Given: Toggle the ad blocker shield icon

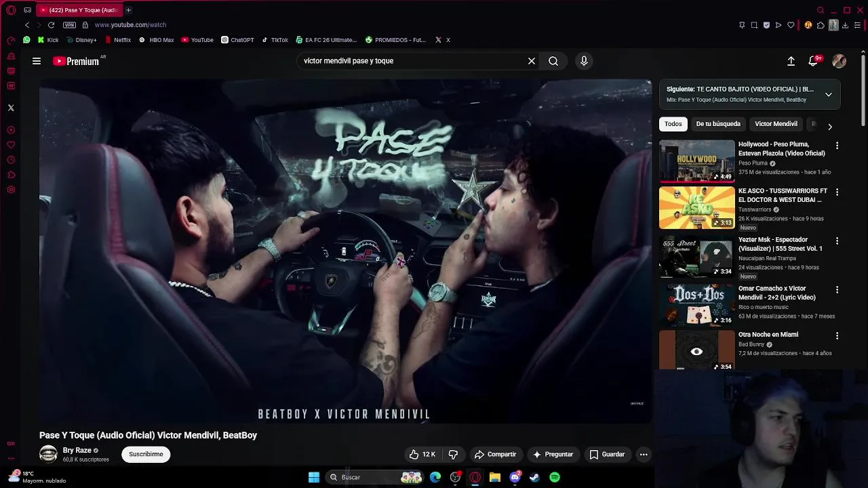Looking at the screenshot, I should tap(766, 25).
